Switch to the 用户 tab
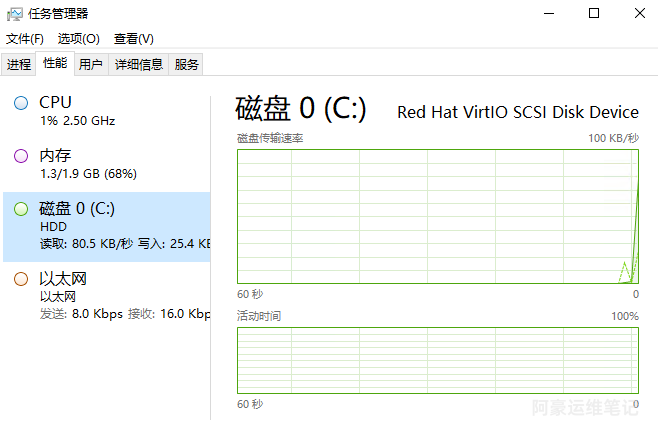 (91, 64)
